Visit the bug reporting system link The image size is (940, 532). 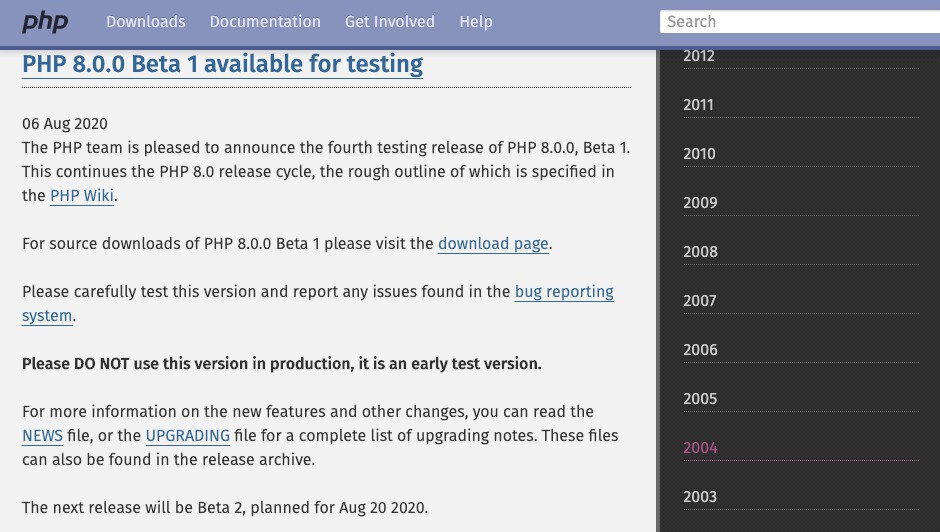click(x=564, y=292)
